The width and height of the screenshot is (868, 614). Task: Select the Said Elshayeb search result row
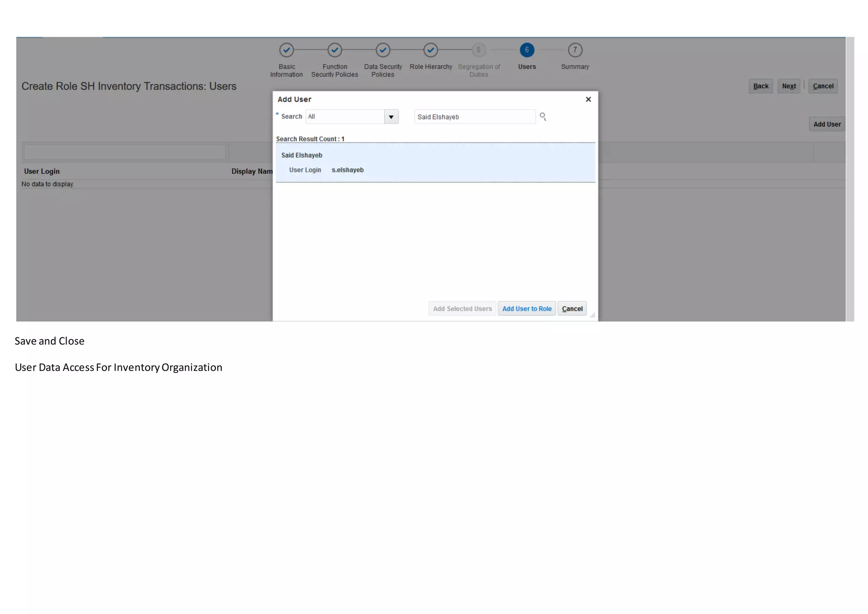click(435, 163)
